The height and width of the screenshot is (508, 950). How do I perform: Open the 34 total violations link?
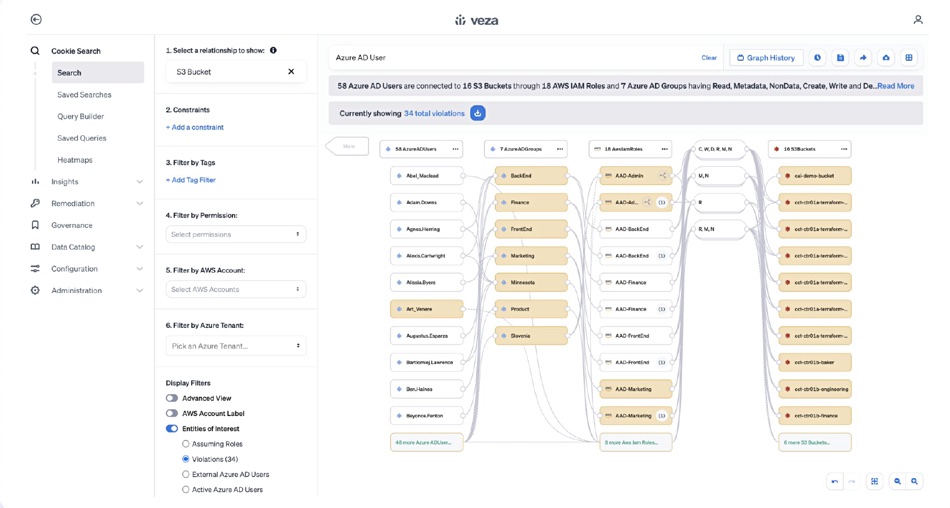(434, 113)
